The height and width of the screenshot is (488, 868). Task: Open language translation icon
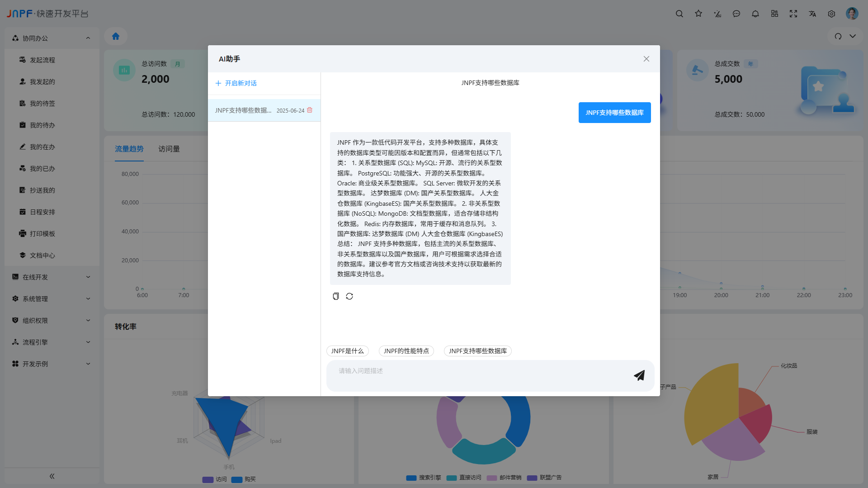[812, 14]
